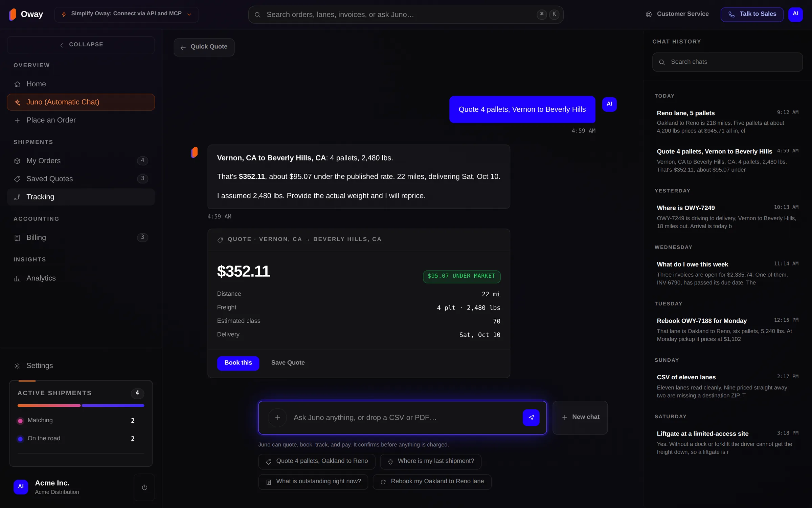Open the Billing menu item
Screen dimensions: 812x508
81,237
